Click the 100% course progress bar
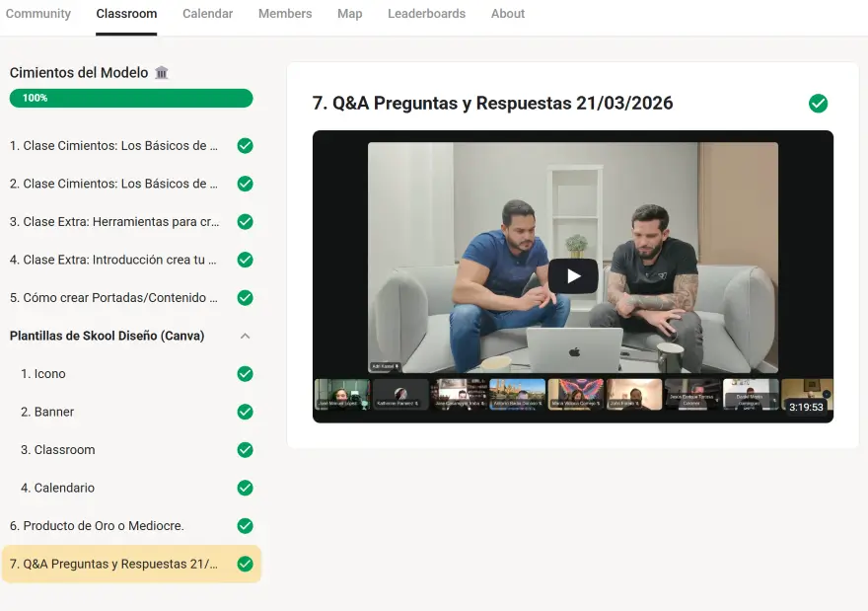The width and height of the screenshot is (868, 611). [131, 98]
